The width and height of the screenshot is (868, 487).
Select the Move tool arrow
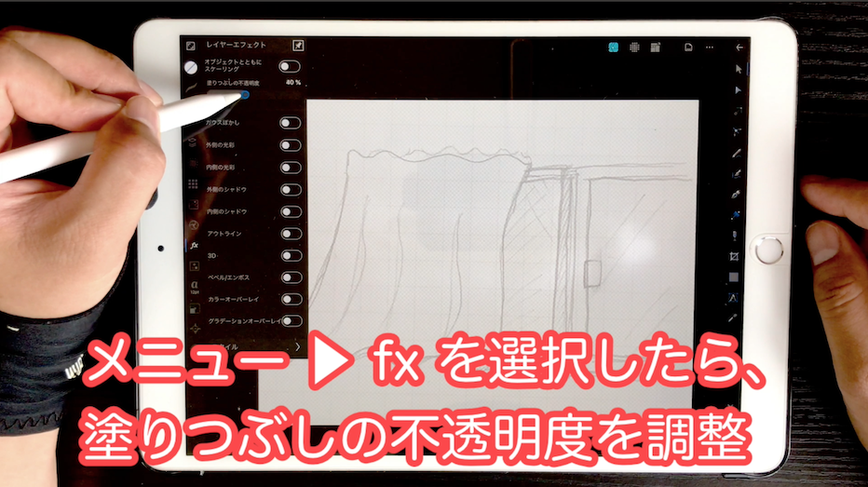click(x=739, y=69)
